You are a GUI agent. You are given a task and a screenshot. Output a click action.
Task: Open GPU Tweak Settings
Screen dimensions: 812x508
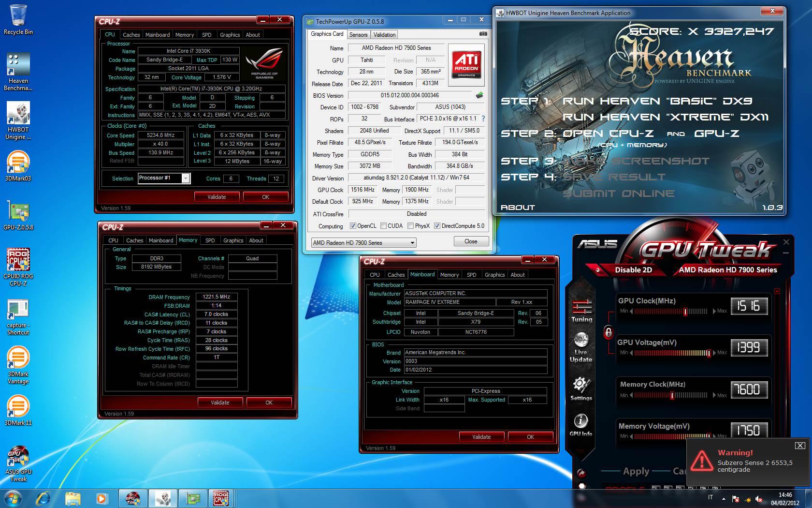tap(581, 389)
